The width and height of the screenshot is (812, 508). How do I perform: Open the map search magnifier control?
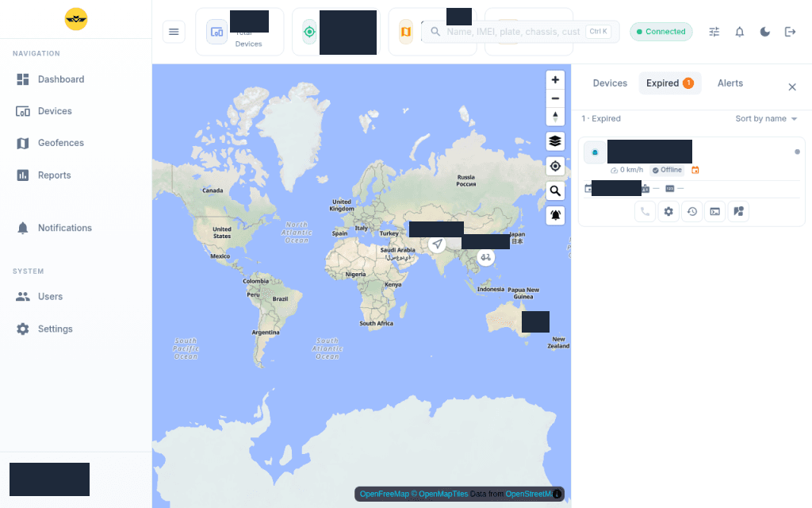555,190
